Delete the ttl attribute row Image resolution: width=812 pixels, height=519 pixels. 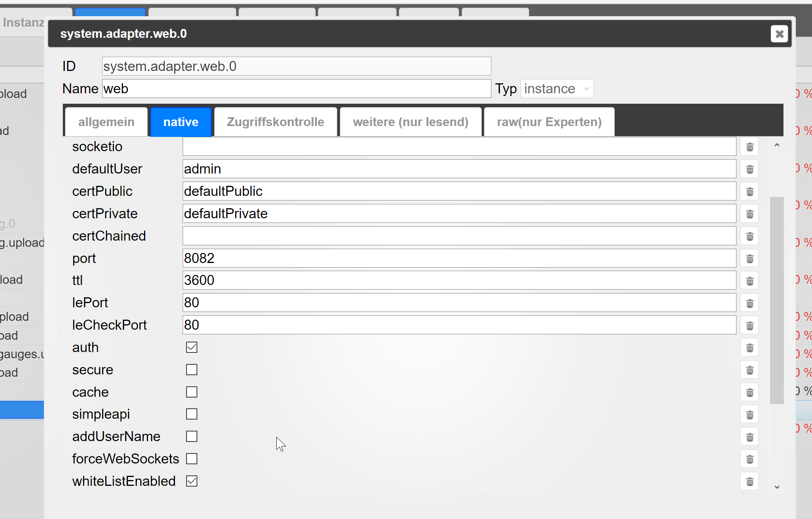[x=750, y=281]
